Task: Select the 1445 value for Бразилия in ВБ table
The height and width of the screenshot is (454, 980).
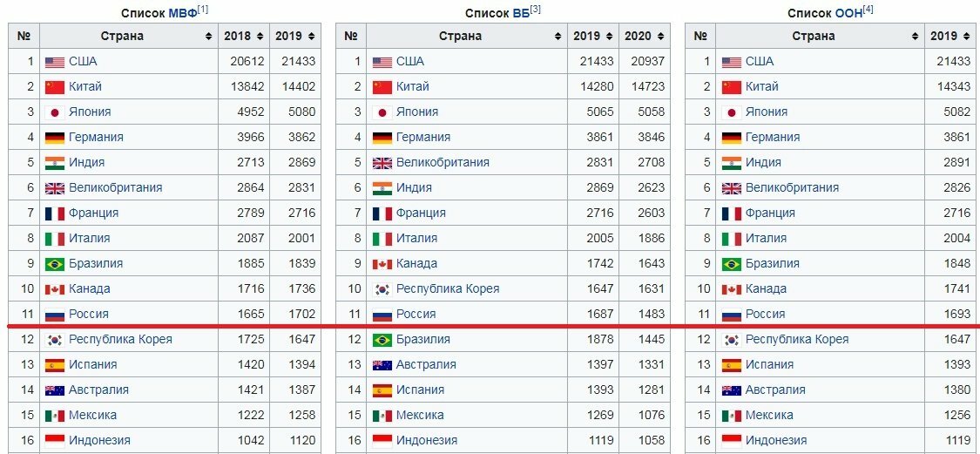Action: pos(651,339)
